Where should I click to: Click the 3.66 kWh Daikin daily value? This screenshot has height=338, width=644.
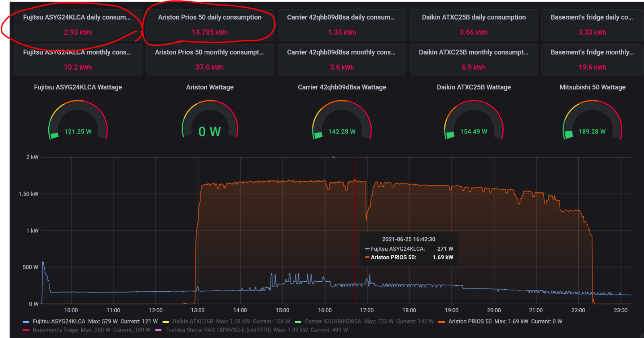point(474,32)
